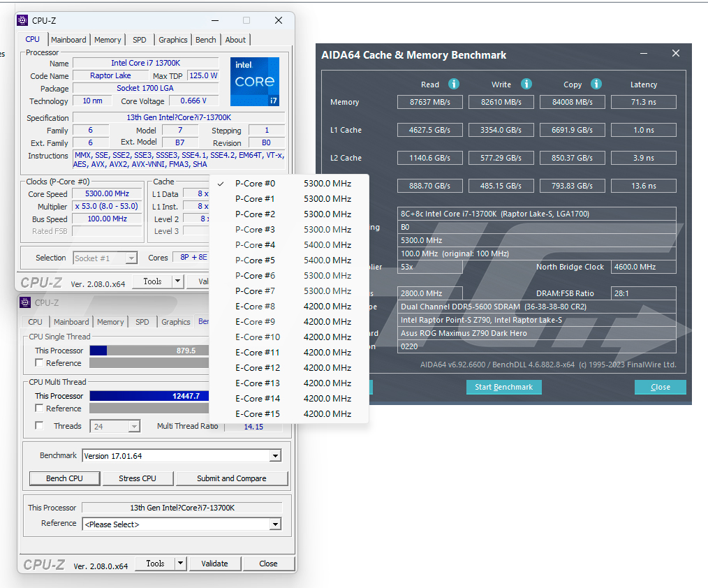This screenshot has width=708, height=588.
Task: Click the CPU-Z app icon in the processor window title bar
Action: coord(22,20)
